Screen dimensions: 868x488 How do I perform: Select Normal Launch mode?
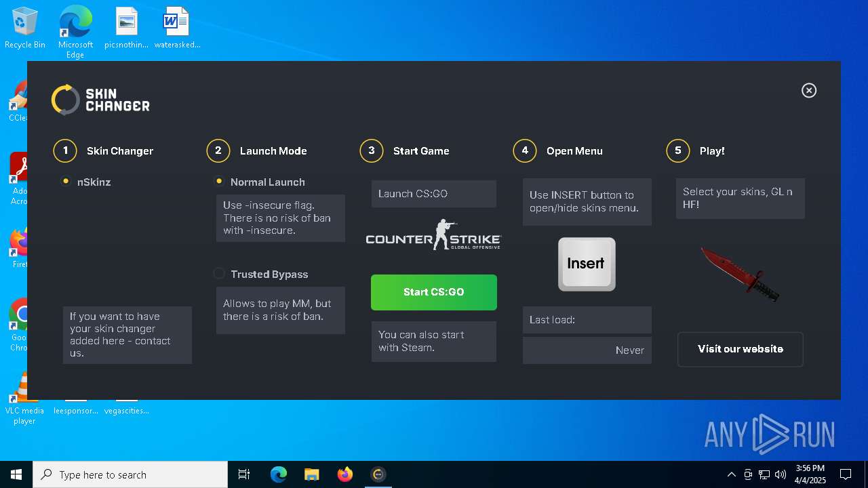coord(219,182)
